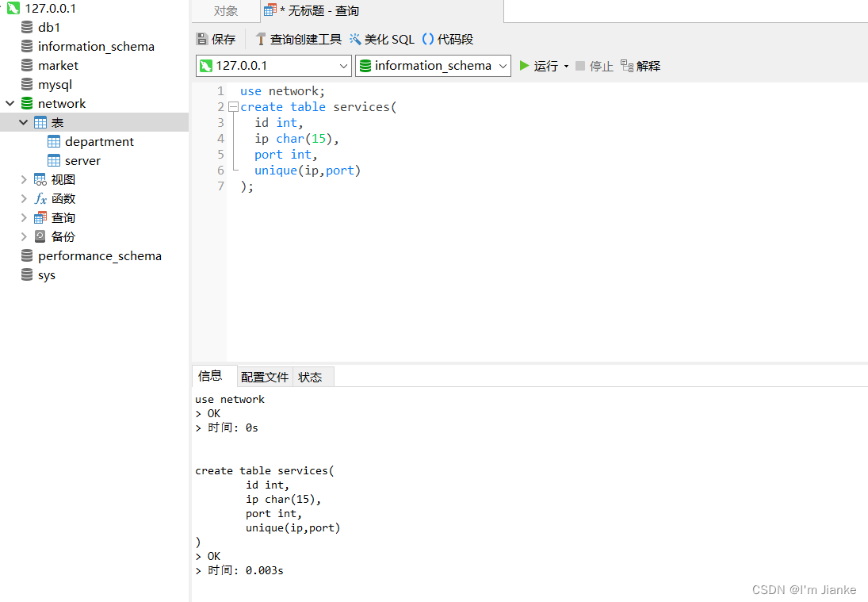Switch to the profile (配置文件) tab
The image size is (868, 602).
pos(265,378)
